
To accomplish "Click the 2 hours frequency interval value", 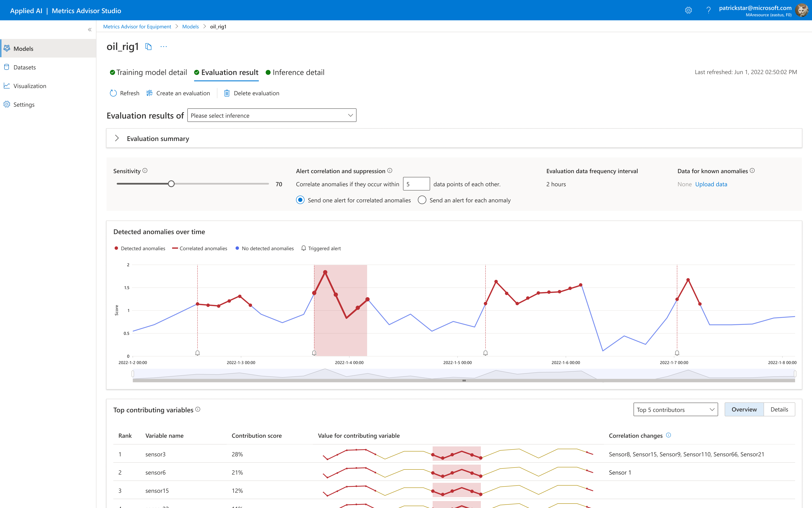I will [556, 184].
